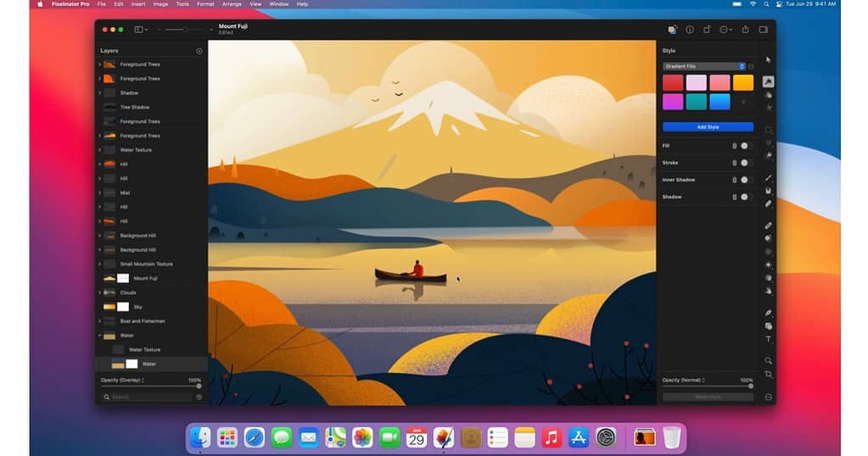Select the Zoom magnifier tool

(x=769, y=360)
